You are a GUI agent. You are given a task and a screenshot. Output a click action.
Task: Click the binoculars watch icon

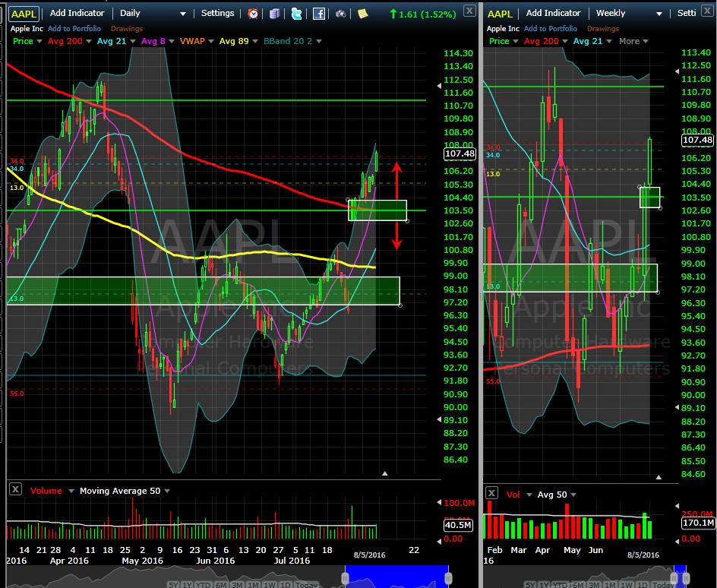click(x=341, y=14)
